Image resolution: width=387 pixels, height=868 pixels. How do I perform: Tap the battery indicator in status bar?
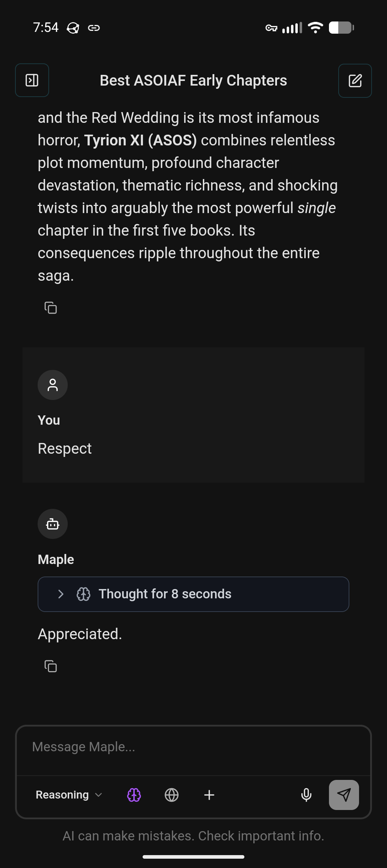tap(341, 28)
